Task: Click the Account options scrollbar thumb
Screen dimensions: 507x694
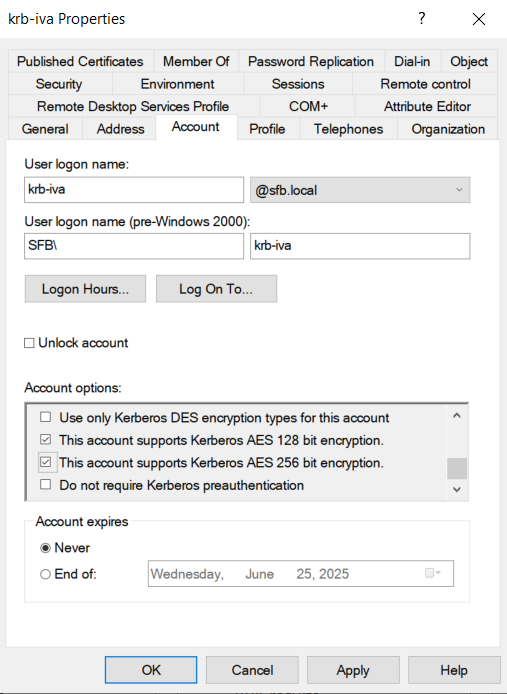Action: (457, 468)
